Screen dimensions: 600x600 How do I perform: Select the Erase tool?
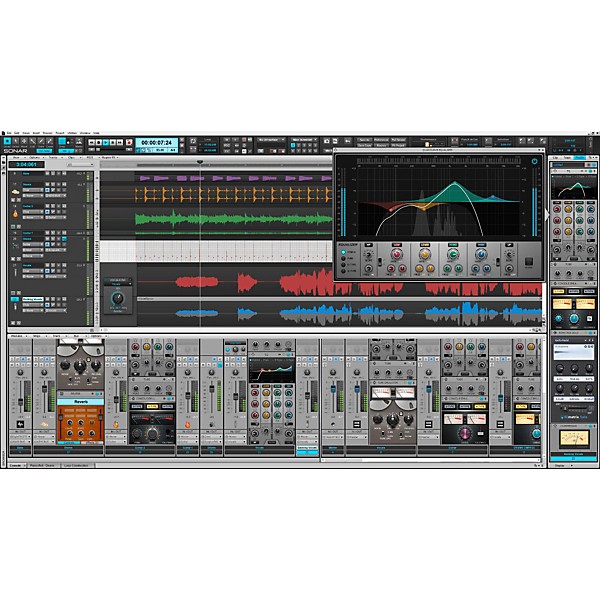(49, 142)
